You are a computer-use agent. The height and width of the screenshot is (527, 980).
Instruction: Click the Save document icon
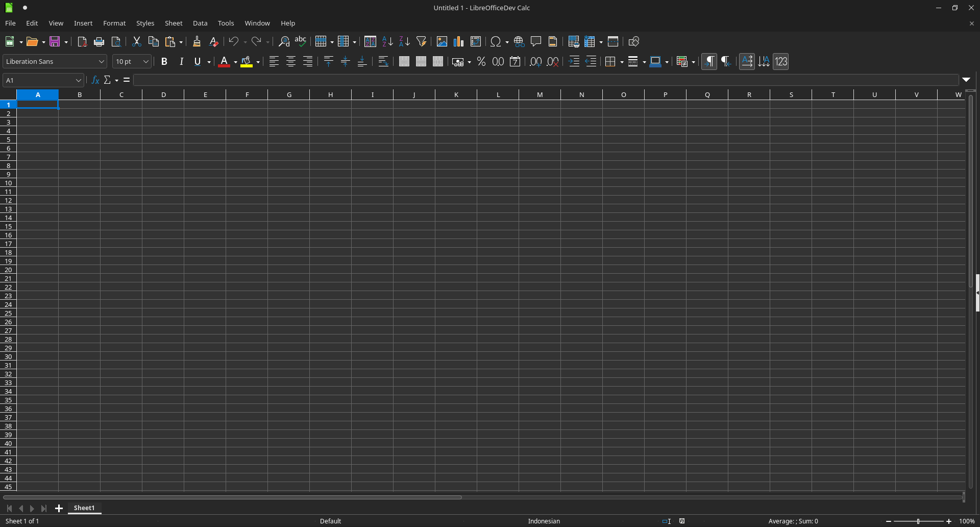pyautogui.click(x=55, y=42)
